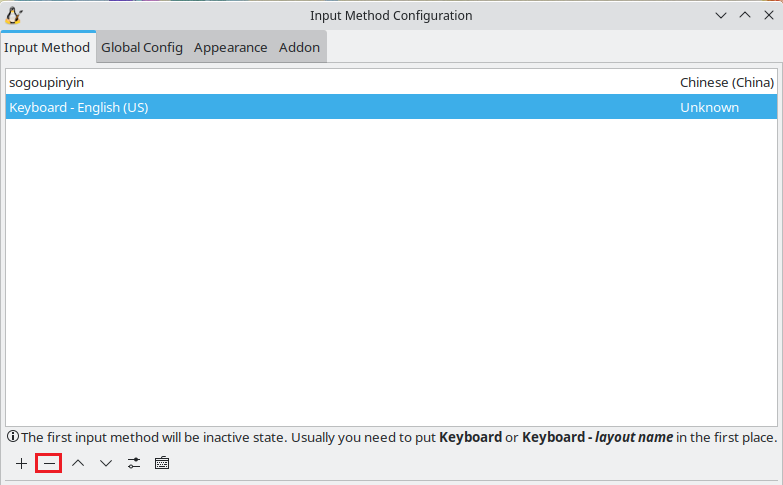Close the Input Method Configuration window

(769, 15)
